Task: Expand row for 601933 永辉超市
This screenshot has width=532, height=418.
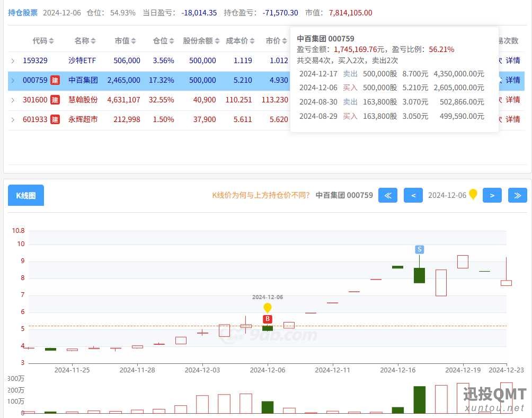Action: pos(13,120)
